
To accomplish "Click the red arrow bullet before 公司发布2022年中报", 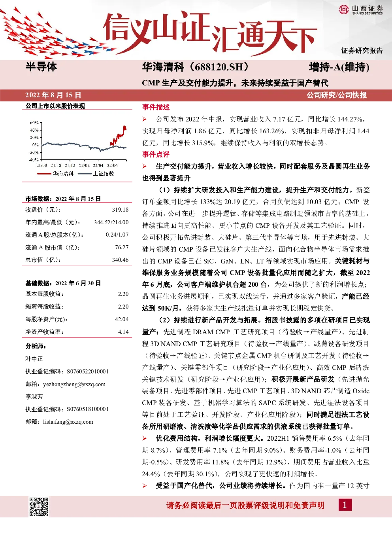I will 145,119.
